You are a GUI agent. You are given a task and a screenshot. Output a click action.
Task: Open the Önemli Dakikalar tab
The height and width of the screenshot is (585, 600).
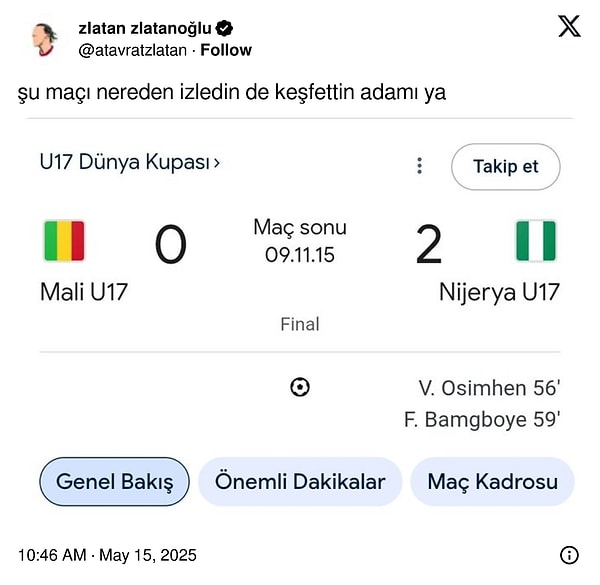pos(300,482)
